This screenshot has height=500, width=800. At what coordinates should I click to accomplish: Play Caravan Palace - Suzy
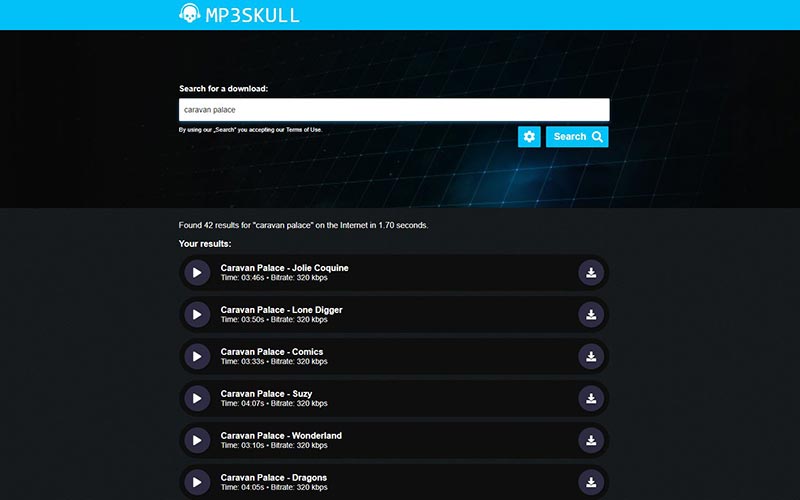click(197, 398)
